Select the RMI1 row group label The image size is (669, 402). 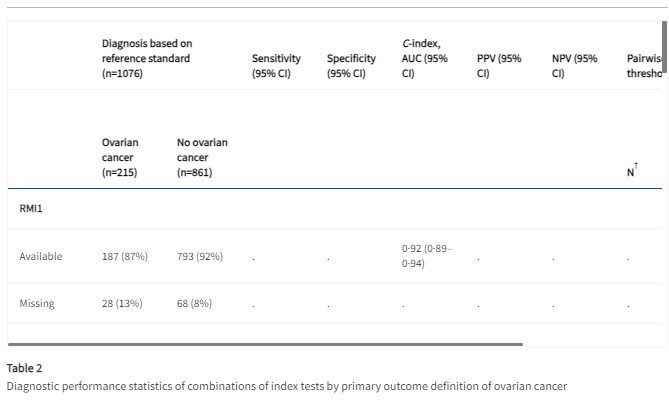click(30, 210)
